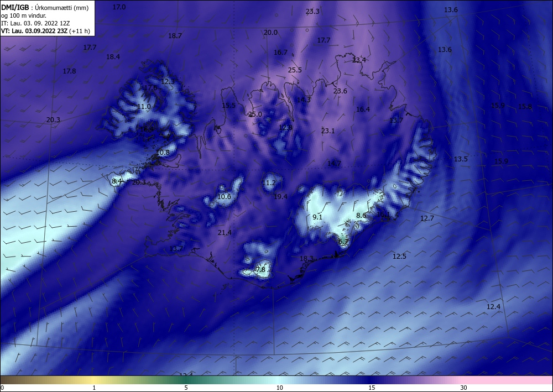Viewport: 553px width, 392px height.
Task: Click the 15 label on the color scale
Action: (372, 388)
